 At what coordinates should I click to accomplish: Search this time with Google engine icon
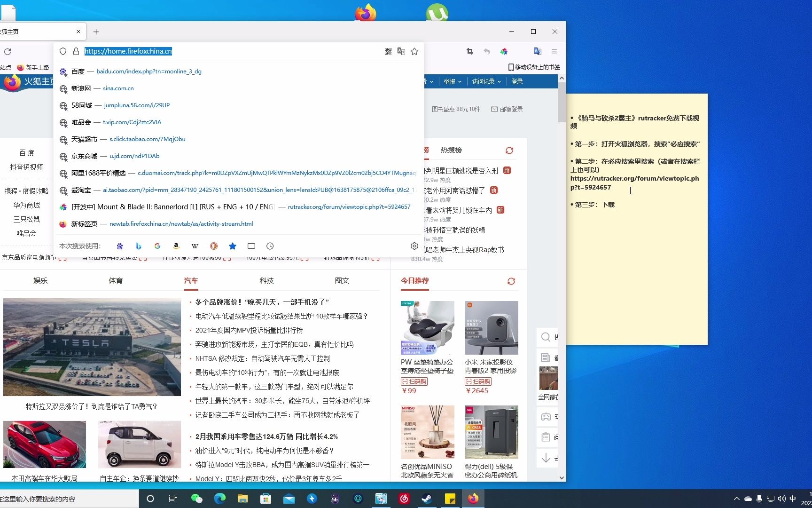[x=157, y=246]
